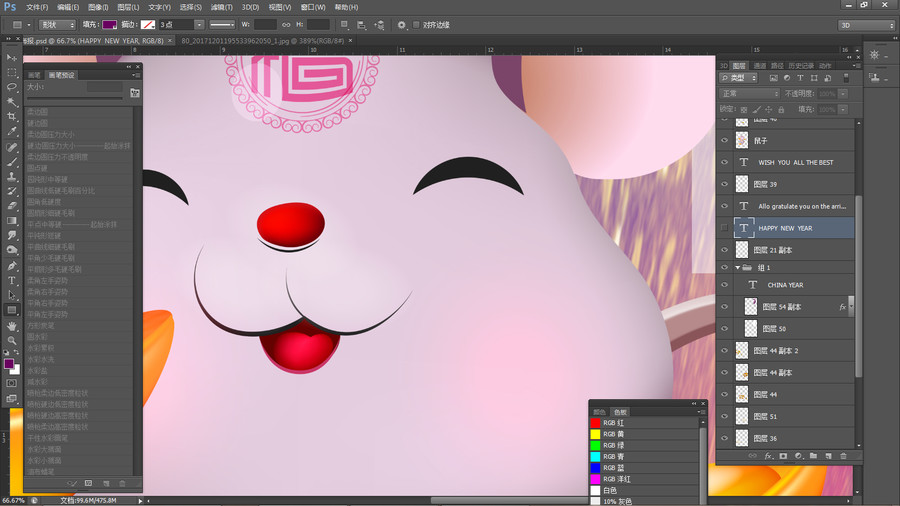Switch to the 通道 tab

pyautogui.click(x=759, y=66)
